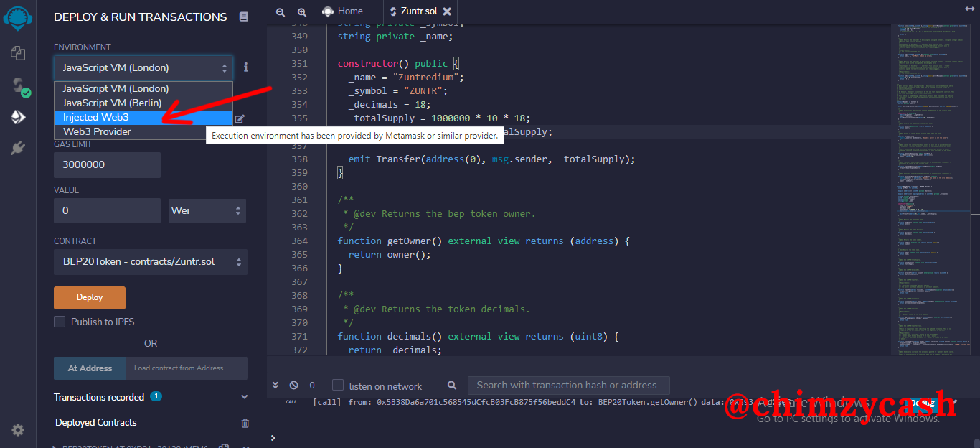Click the _name = "Zuntredium" code line
Viewport: 980px width, 448px height.
407,78
